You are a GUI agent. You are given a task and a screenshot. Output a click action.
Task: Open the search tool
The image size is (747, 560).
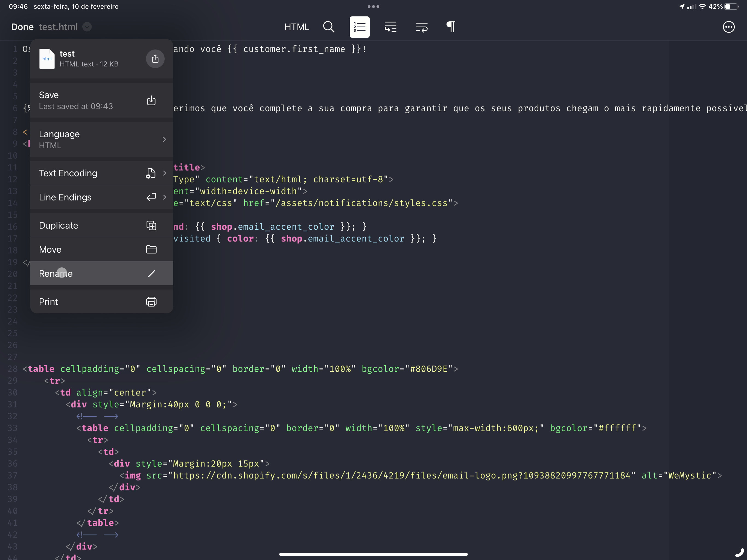point(329,27)
